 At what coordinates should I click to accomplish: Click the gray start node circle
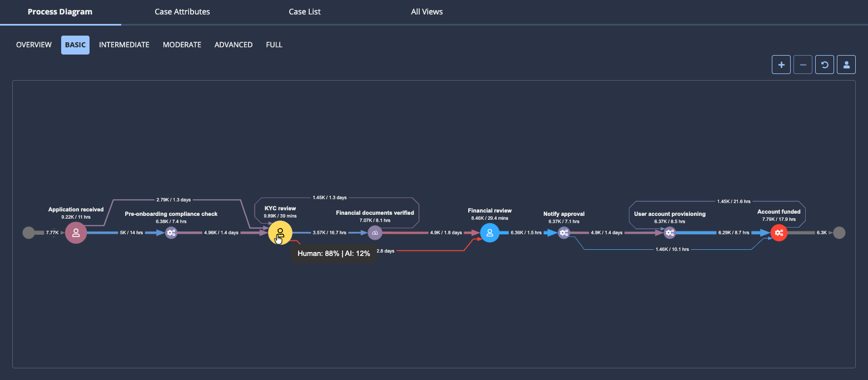(x=28, y=233)
